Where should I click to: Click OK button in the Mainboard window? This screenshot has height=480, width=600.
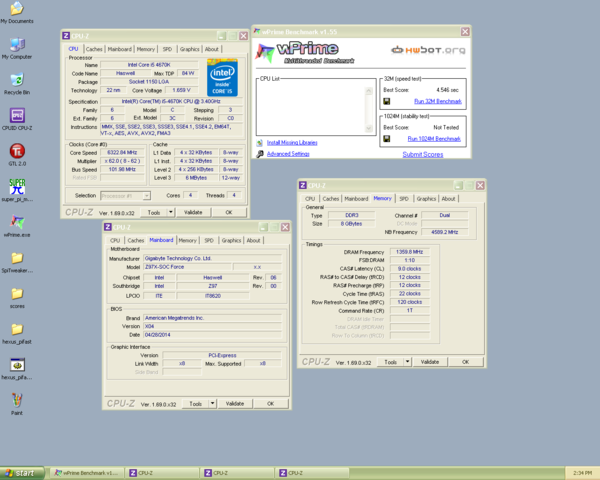point(271,403)
